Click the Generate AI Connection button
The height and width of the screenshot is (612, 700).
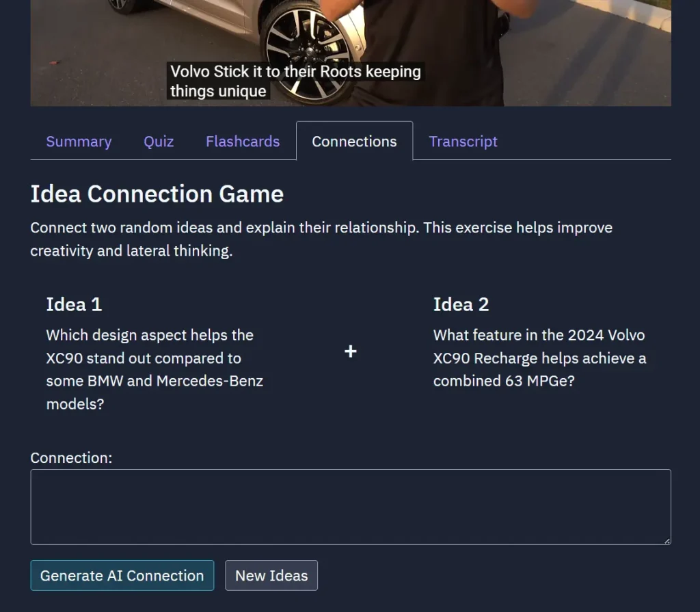[122, 575]
